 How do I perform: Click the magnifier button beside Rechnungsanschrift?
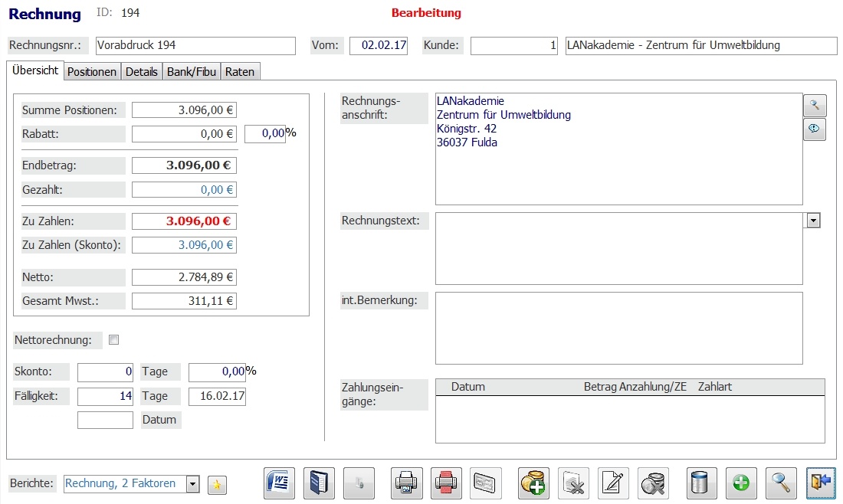814,105
